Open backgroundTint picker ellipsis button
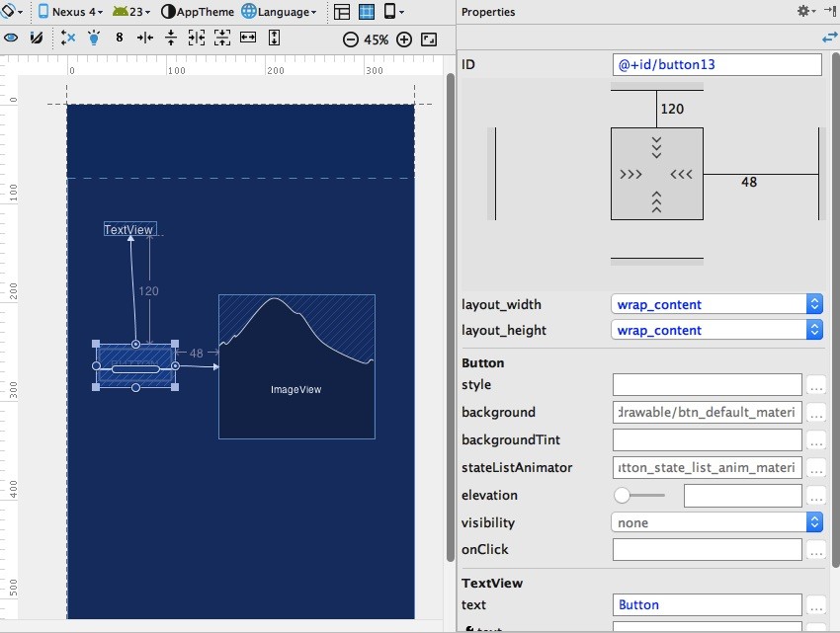The width and height of the screenshot is (840, 633). coord(816,441)
